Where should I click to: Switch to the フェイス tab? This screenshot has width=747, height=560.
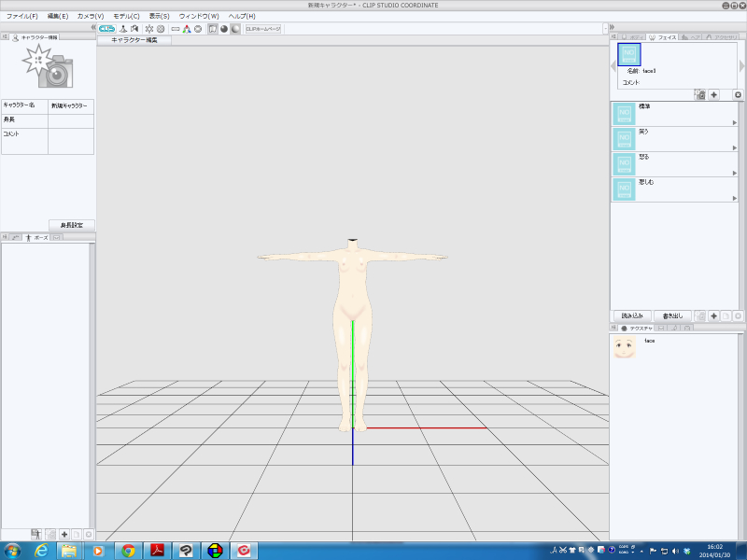pyautogui.click(x=662, y=37)
